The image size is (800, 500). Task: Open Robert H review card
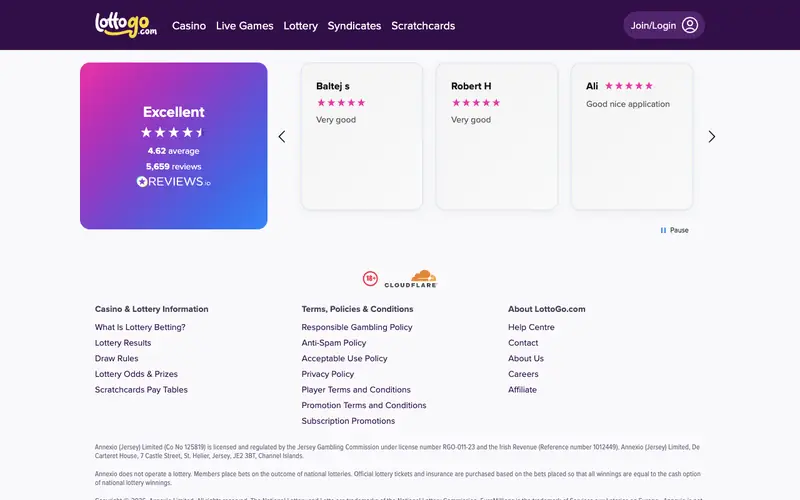497,136
